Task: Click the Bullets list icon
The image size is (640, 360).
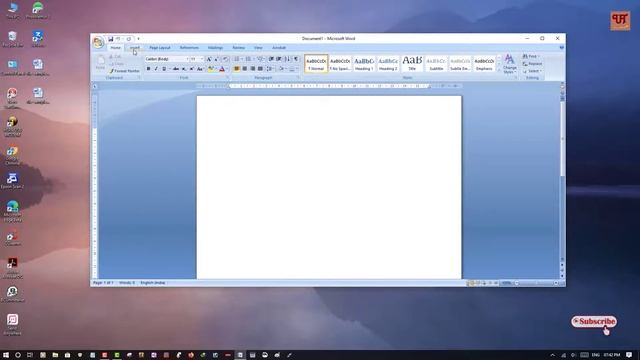Action: click(x=237, y=59)
